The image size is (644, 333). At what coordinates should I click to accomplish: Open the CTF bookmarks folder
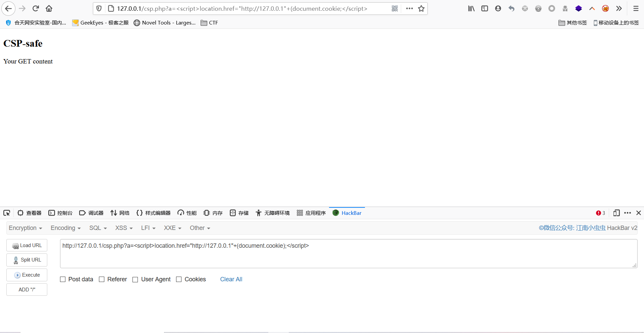(209, 22)
